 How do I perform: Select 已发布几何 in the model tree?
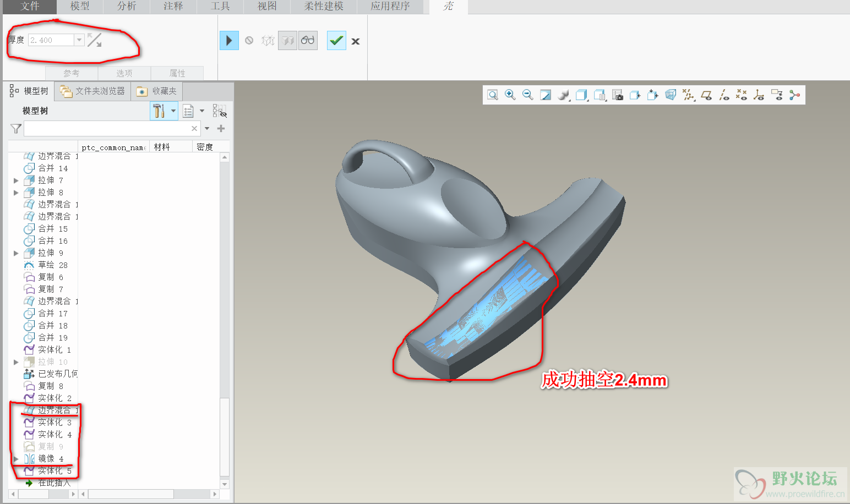point(51,374)
